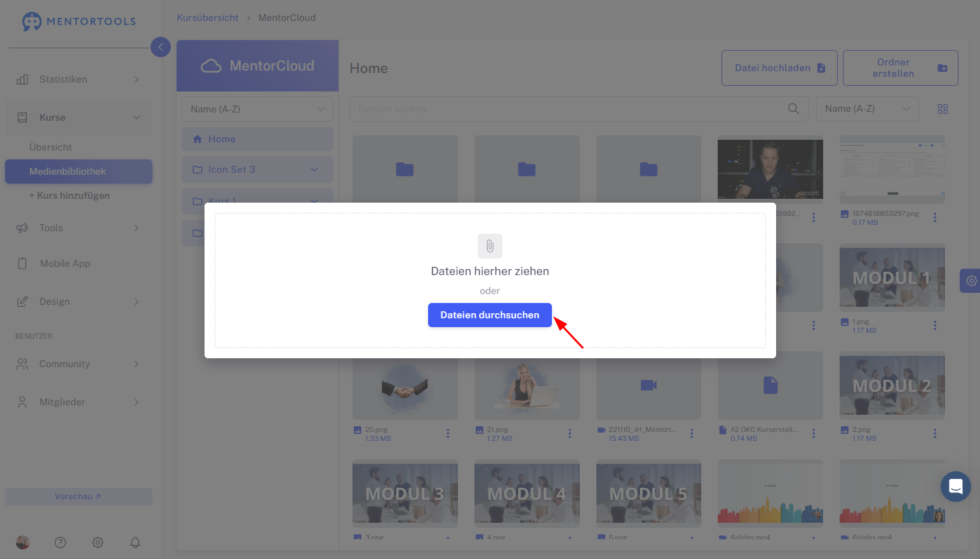Image resolution: width=980 pixels, height=559 pixels.
Task: Click the Datei hochladen button
Action: pyautogui.click(x=779, y=68)
